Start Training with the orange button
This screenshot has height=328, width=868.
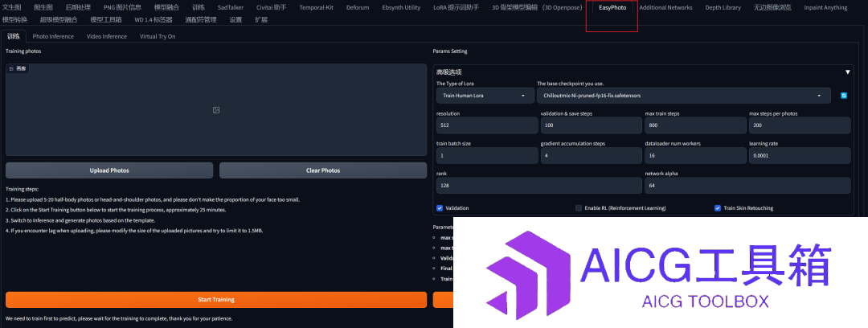click(x=216, y=300)
